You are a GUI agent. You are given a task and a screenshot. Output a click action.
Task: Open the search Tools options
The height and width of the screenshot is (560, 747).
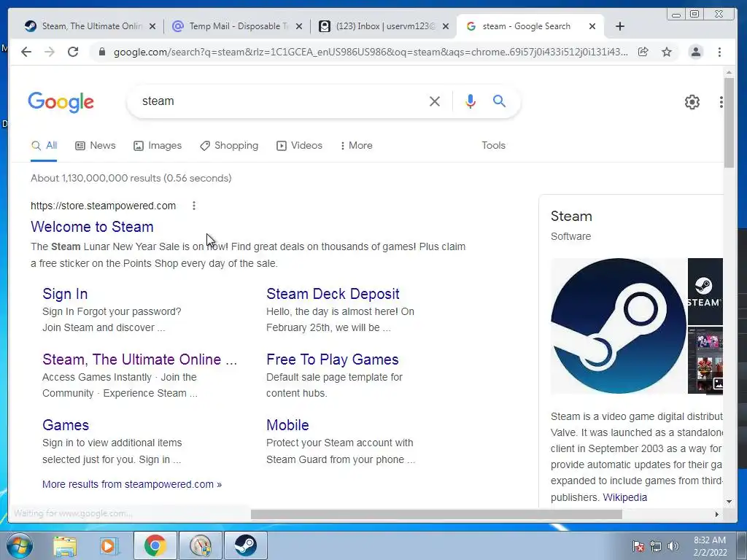point(493,145)
